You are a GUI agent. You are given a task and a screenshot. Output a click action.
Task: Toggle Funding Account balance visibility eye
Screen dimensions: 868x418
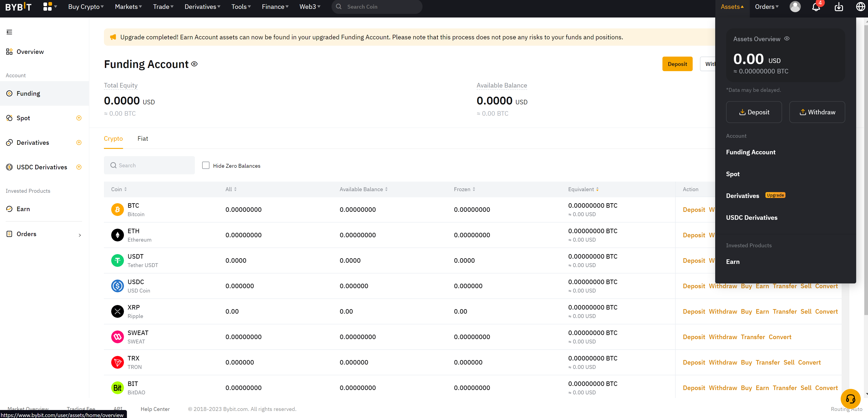coord(194,64)
